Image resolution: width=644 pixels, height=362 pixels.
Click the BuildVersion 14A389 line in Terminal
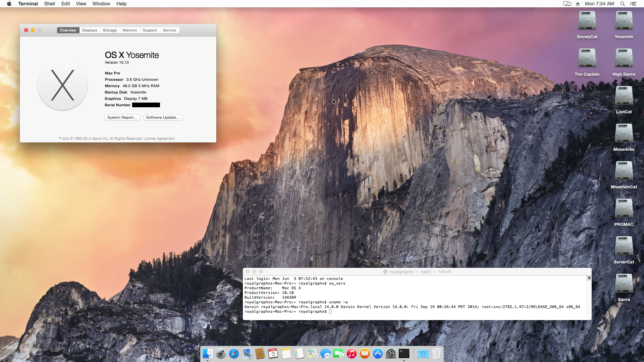(x=270, y=297)
